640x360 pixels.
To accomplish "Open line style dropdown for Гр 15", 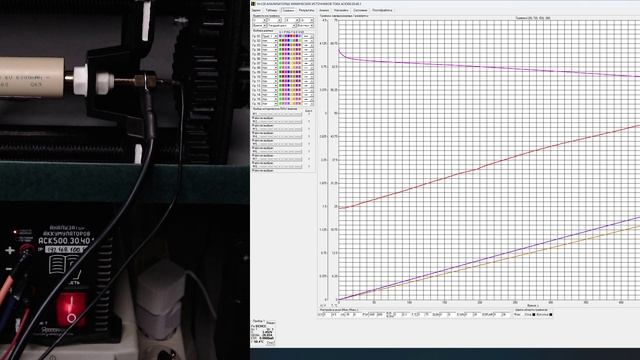I will pyautogui.click(x=308, y=99).
